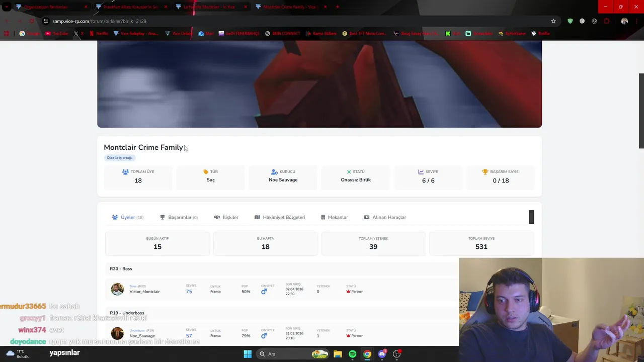Screen dimensions: 644x362
Task: Click the male gender icon for Noe_Sauvage
Action: (264, 336)
